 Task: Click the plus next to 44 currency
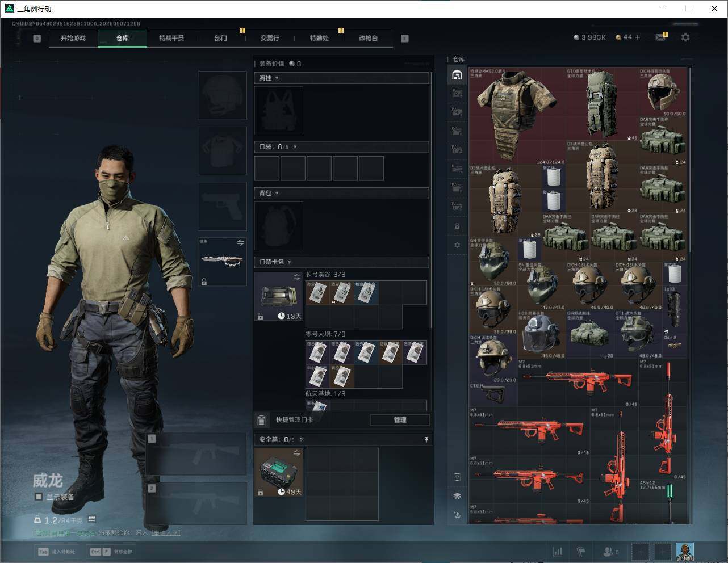638,37
